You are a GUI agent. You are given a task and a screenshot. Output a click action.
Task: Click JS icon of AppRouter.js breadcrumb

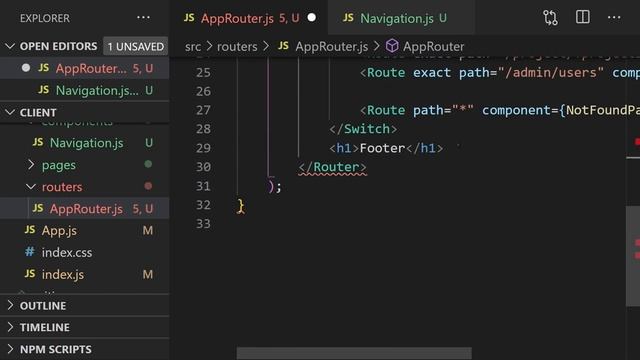[x=283, y=46]
